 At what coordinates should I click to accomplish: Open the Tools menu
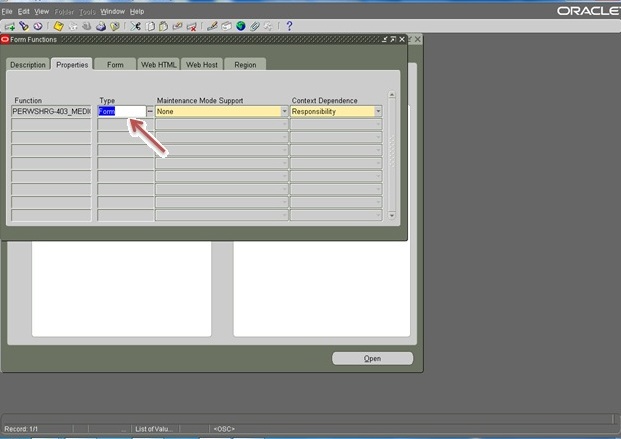click(87, 12)
